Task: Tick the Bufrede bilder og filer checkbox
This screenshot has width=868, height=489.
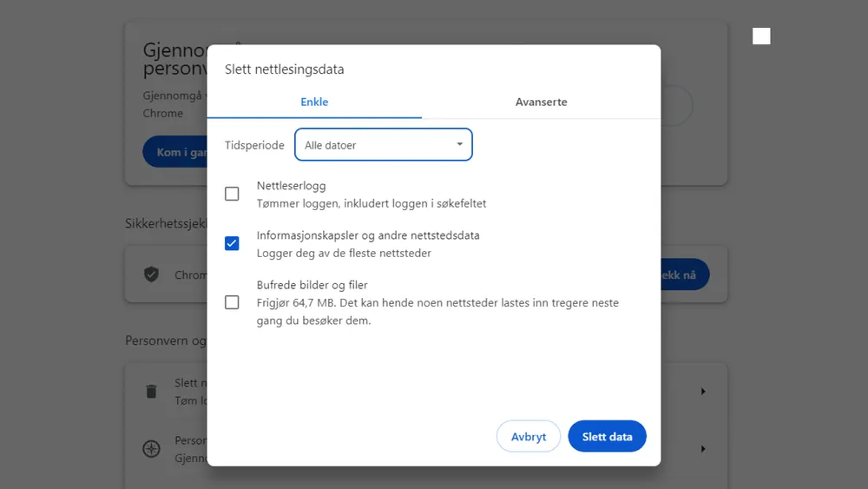Action: click(232, 302)
